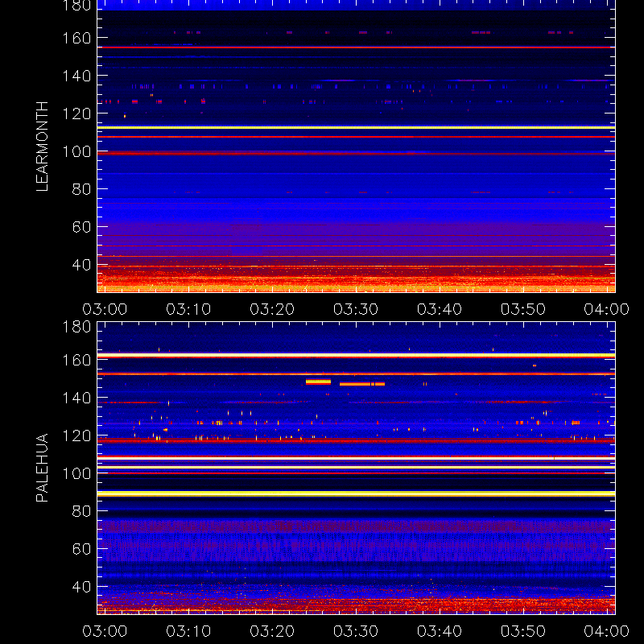Click the 04:00 time label under Palehua plot
Screen dimensions: 644x644
coord(607,631)
